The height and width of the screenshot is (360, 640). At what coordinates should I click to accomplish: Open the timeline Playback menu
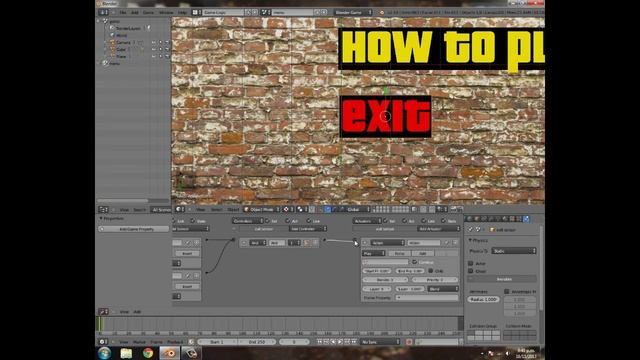click(175, 342)
